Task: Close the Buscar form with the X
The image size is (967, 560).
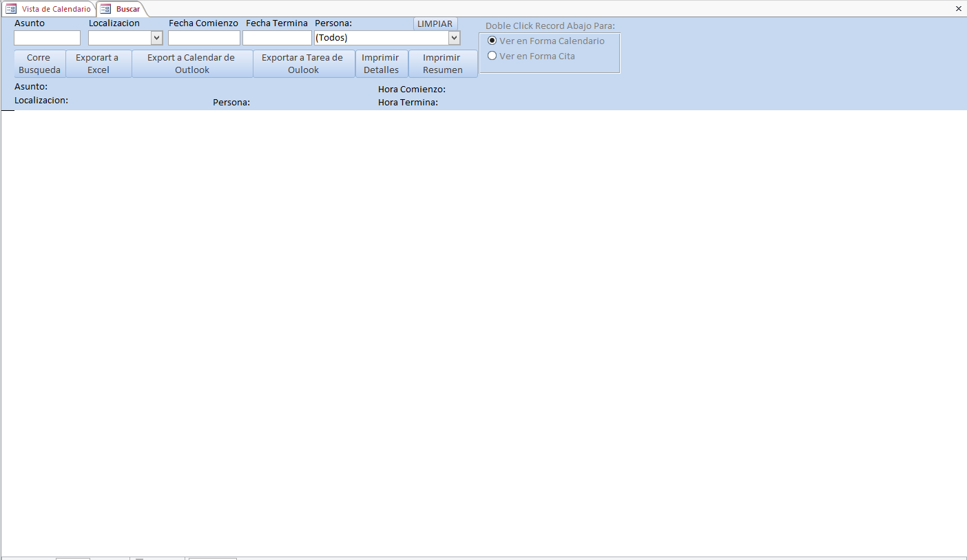Action: pyautogui.click(x=958, y=8)
